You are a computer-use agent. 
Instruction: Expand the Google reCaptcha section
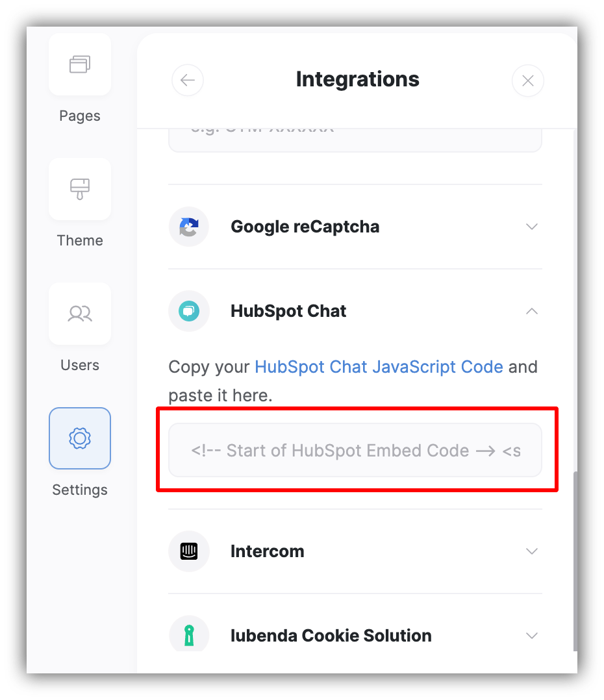coord(531,227)
